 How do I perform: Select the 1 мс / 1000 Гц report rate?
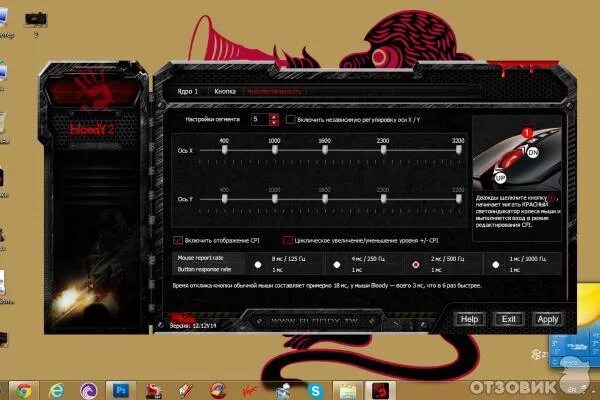(x=496, y=264)
